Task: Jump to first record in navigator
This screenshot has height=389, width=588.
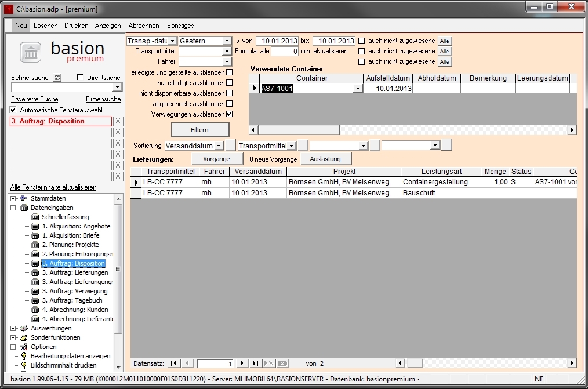Action: tap(173, 363)
